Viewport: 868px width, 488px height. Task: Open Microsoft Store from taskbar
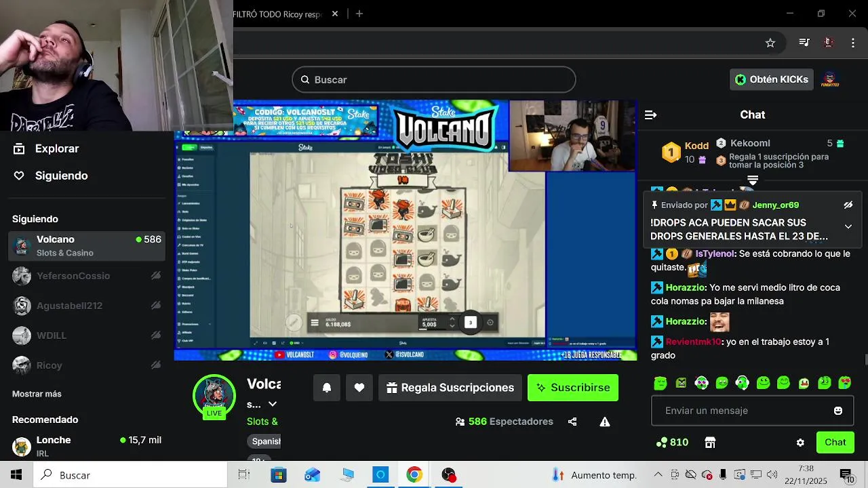[279, 475]
